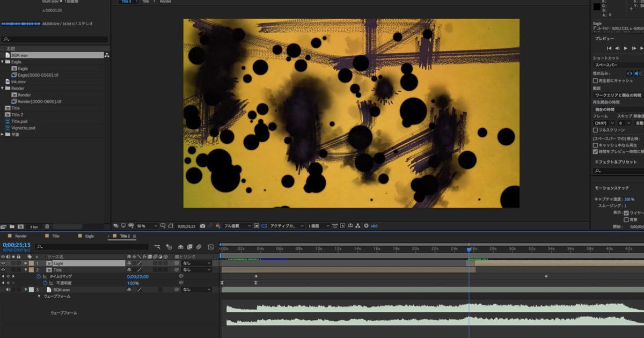644x338 pixels.
Task: Toggle the transparency grid in the Composition panel
Action: 263,226
